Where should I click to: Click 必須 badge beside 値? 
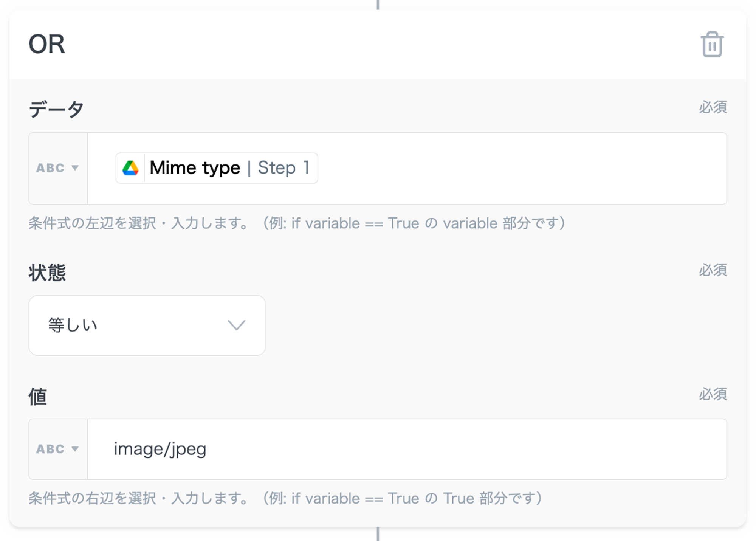tap(713, 394)
